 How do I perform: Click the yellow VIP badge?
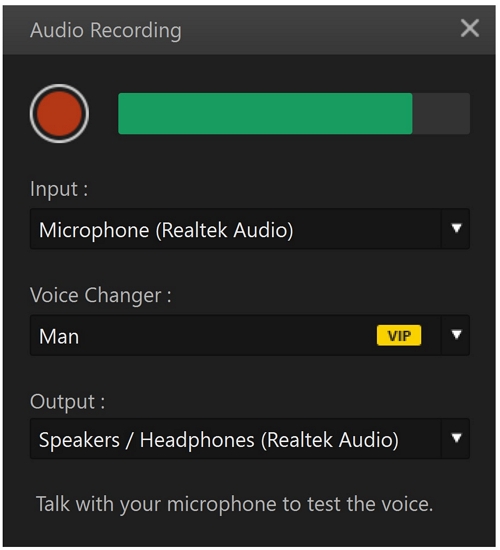(399, 336)
